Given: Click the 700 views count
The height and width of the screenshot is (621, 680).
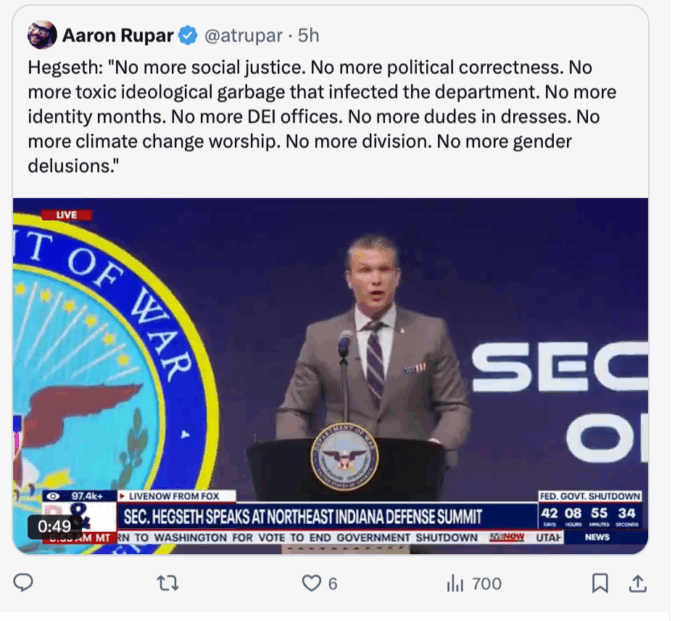Looking at the screenshot, I should pos(486,583).
